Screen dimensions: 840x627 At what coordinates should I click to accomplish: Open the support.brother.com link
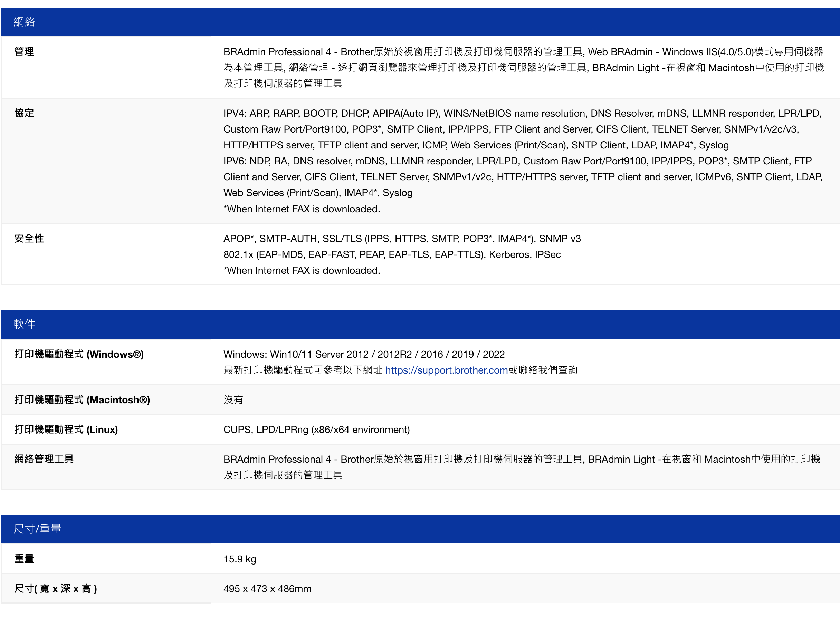pyautogui.click(x=446, y=370)
